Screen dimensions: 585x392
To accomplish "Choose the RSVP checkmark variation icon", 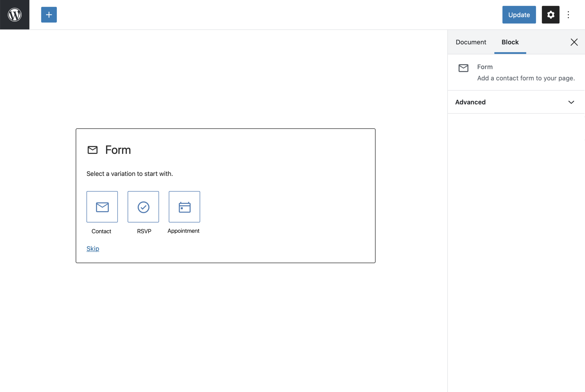I will coord(143,207).
